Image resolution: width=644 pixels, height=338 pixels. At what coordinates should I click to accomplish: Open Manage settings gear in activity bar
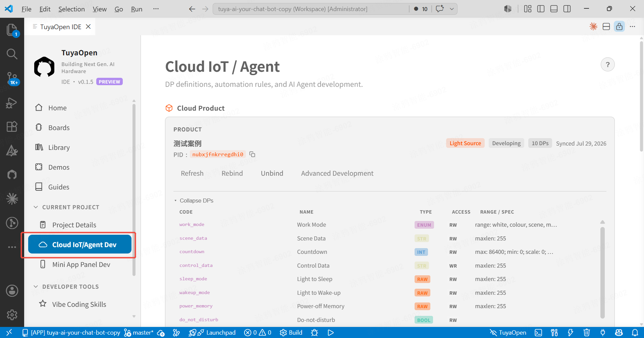coord(12,315)
